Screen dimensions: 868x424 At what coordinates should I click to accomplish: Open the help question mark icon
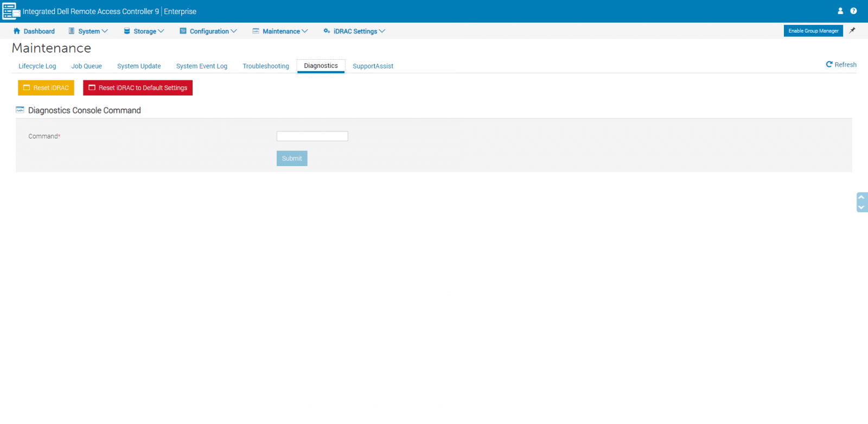tap(853, 11)
